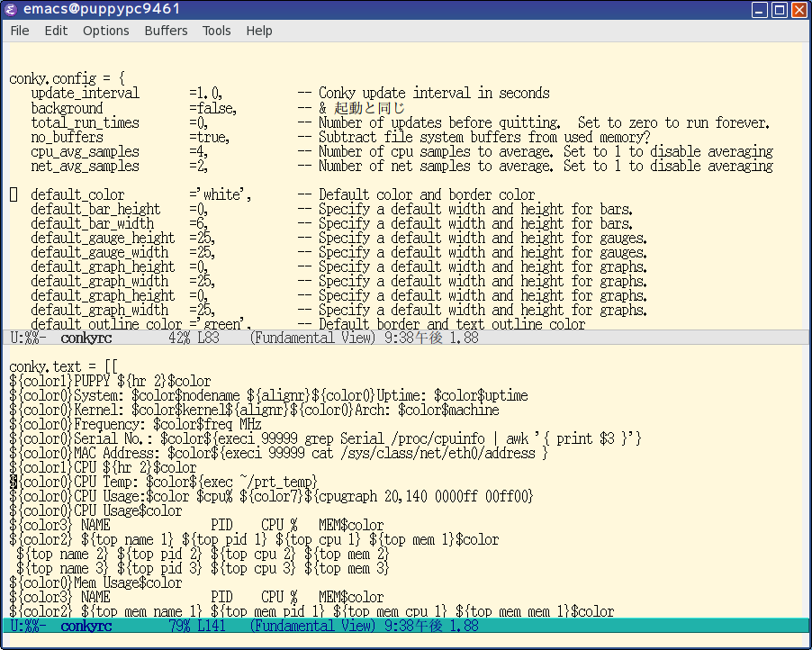Close the emacs window
The width and height of the screenshot is (812, 650).
pyautogui.click(x=799, y=10)
